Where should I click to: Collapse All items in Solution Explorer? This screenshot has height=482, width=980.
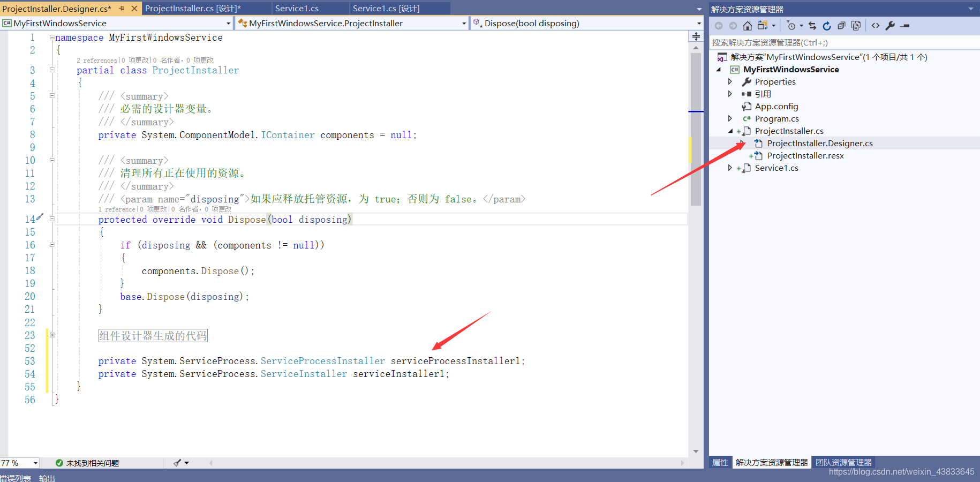pos(841,26)
